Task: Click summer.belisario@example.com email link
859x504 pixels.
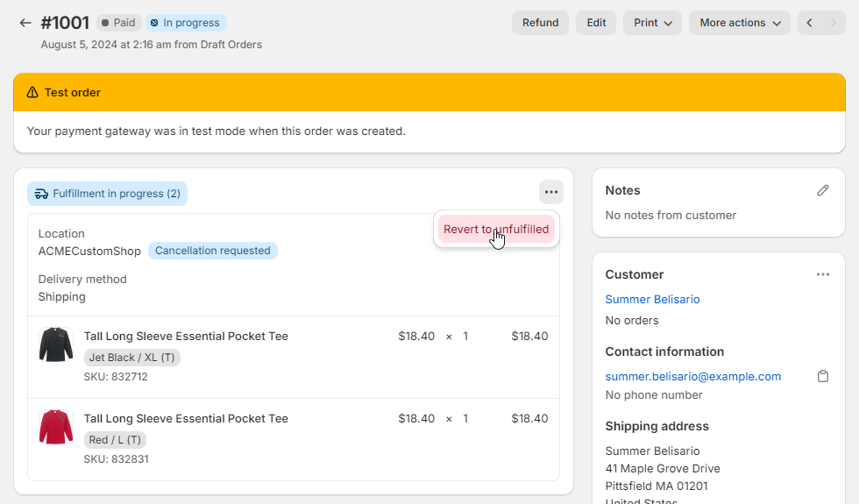Action: point(692,376)
